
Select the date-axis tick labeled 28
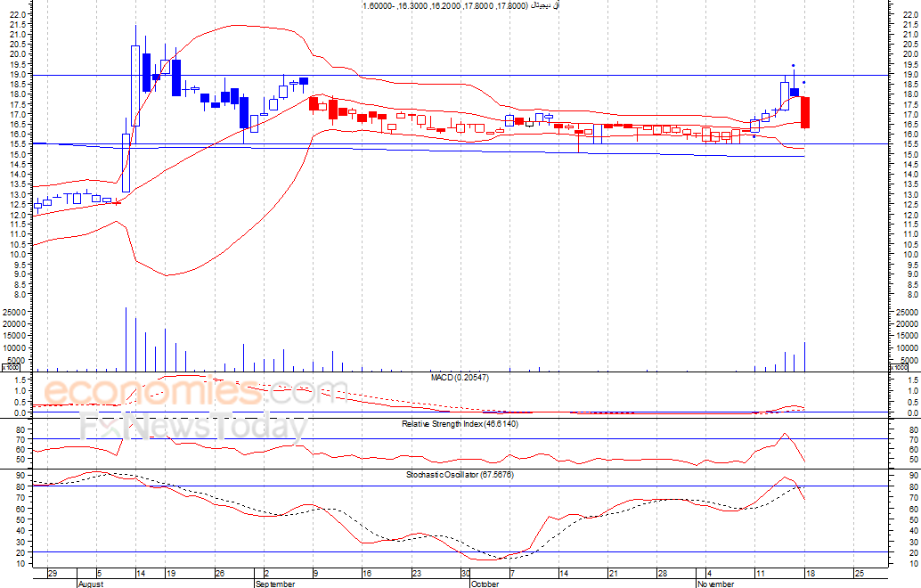pyautogui.click(x=662, y=574)
